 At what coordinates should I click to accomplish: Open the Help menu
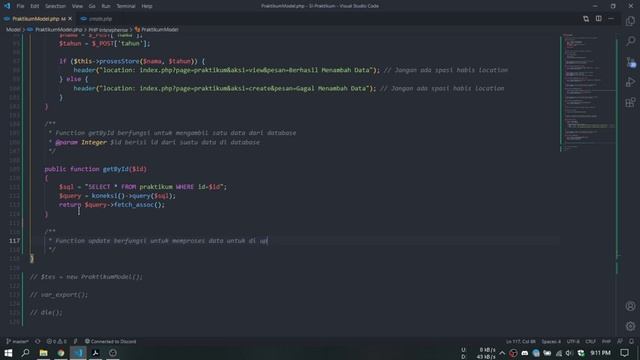click(x=147, y=6)
